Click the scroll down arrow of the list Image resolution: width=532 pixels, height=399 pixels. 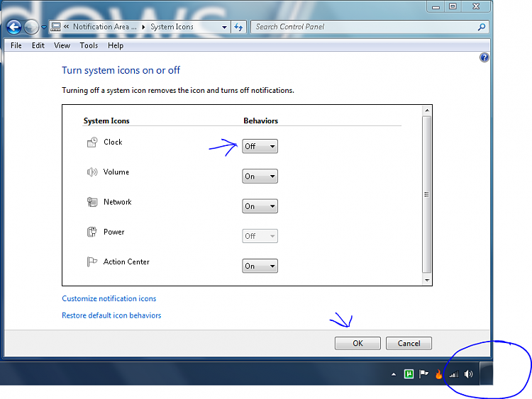tap(427, 280)
